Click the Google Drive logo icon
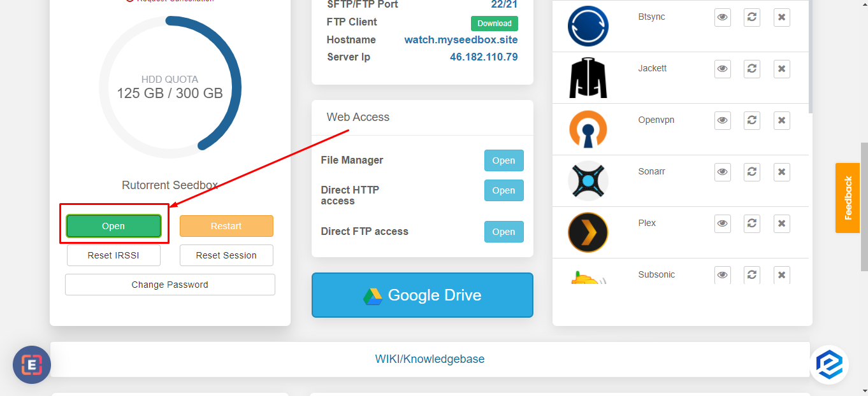The height and width of the screenshot is (396, 868). (373, 295)
